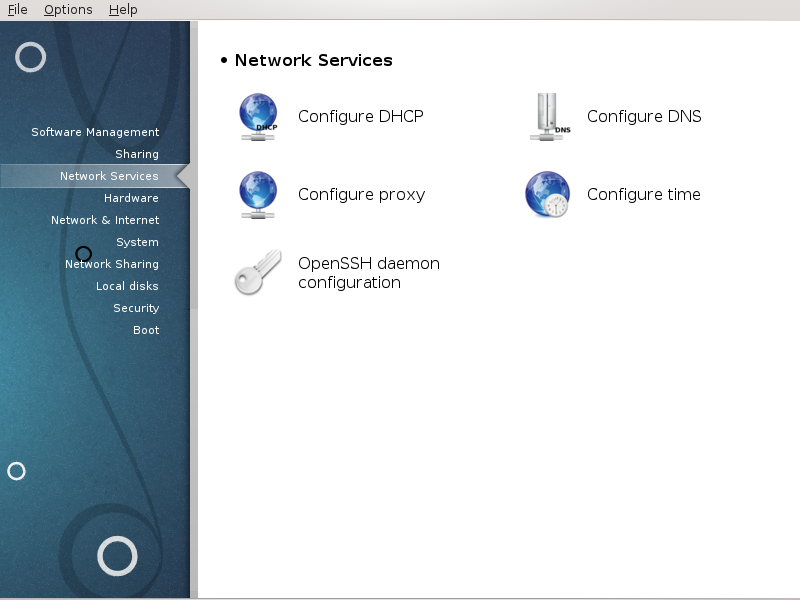Viewport: 800px width, 600px height.
Task: Click the DNS server tower icon
Action: pyautogui.click(x=549, y=117)
